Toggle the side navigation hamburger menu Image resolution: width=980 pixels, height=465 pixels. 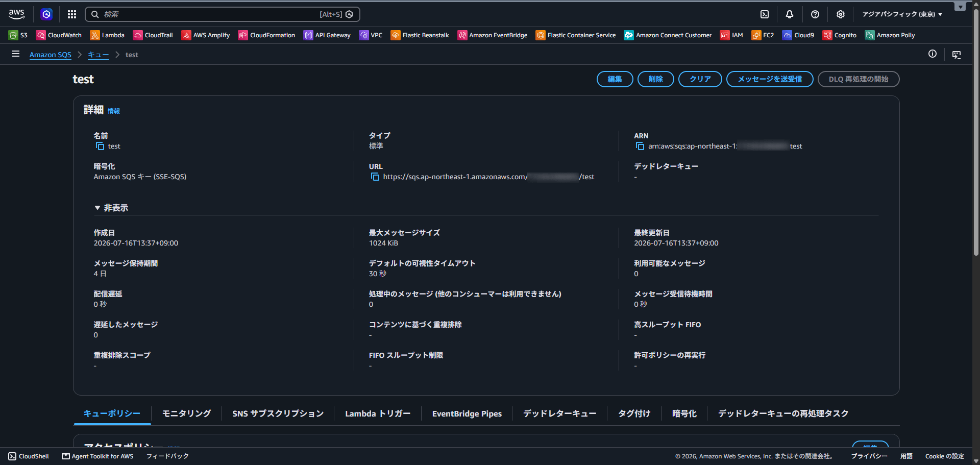point(16,54)
